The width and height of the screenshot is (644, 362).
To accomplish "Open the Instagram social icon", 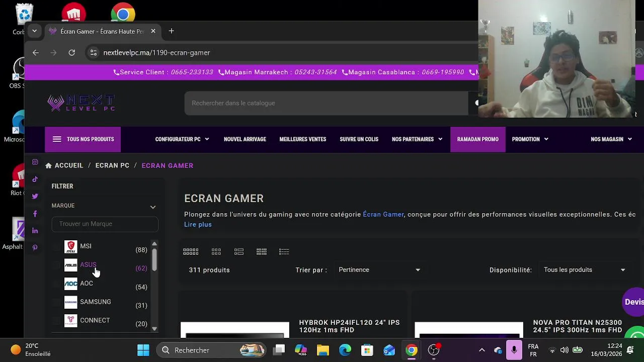I will click(35, 162).
